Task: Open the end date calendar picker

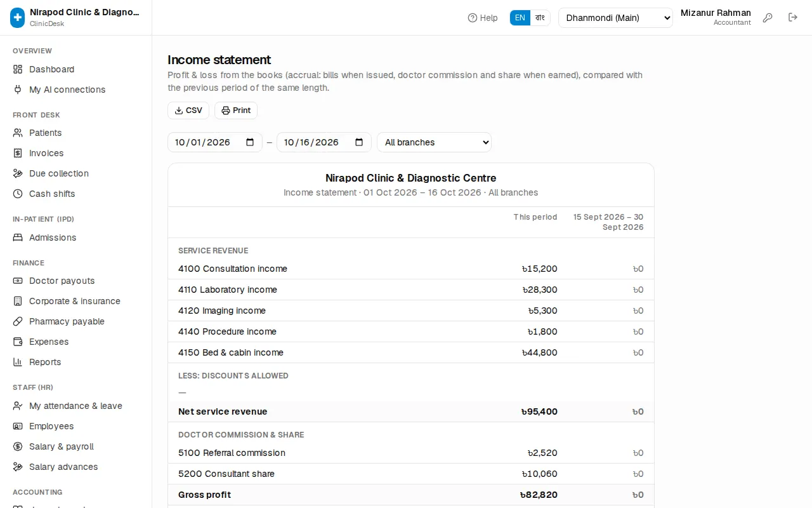Action: click(x=359, y=142)
